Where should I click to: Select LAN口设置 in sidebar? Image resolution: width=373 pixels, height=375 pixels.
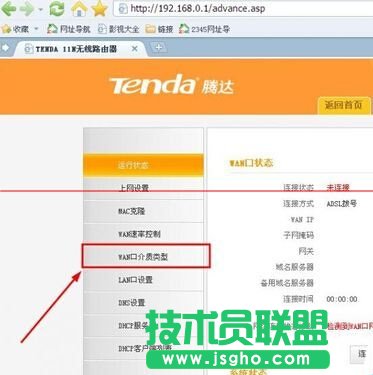(143, 279)
